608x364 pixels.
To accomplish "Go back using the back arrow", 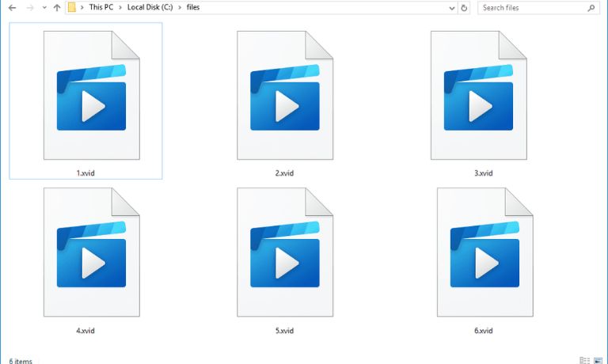I will point(13,8).
